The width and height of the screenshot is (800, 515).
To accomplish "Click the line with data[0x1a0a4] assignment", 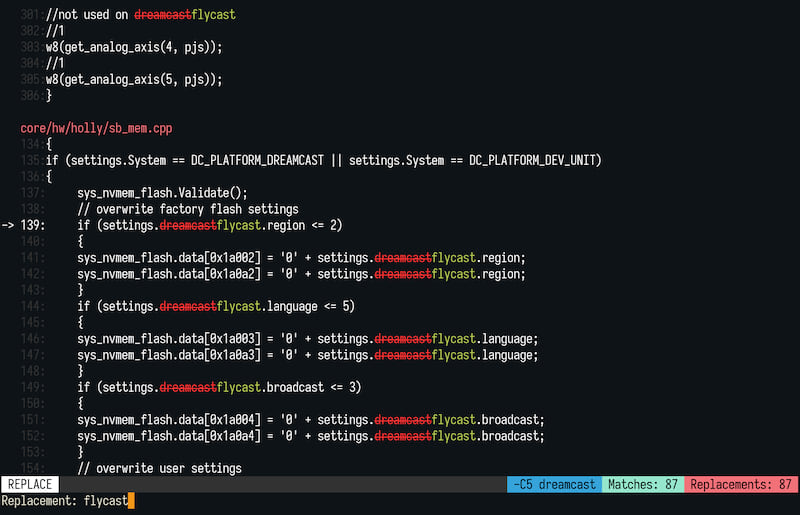I will tap(311, 436).
